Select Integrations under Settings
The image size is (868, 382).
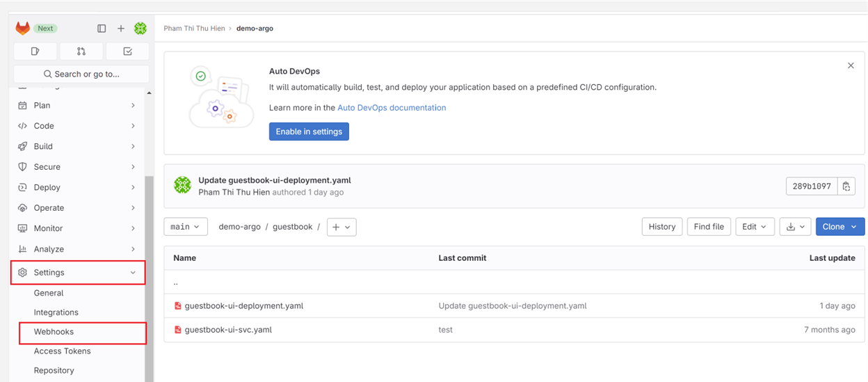pyautogui.click(x=56, y=312)
